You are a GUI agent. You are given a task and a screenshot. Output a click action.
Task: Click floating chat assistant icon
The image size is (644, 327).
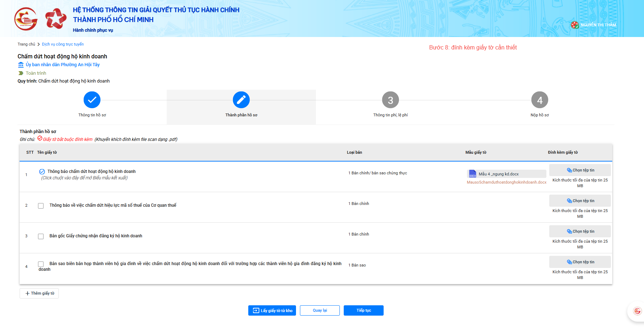(637, 311)
